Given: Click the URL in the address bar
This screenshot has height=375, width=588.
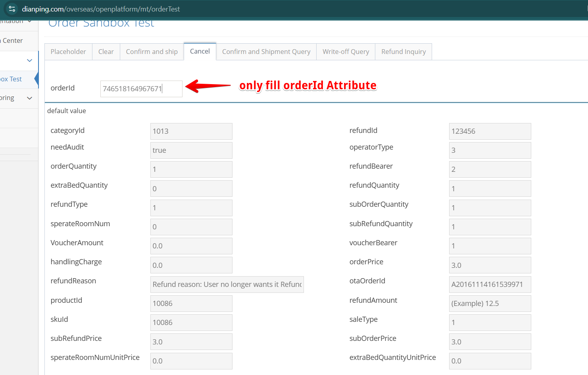Looking at the screenshot, I should coord(101,9).
